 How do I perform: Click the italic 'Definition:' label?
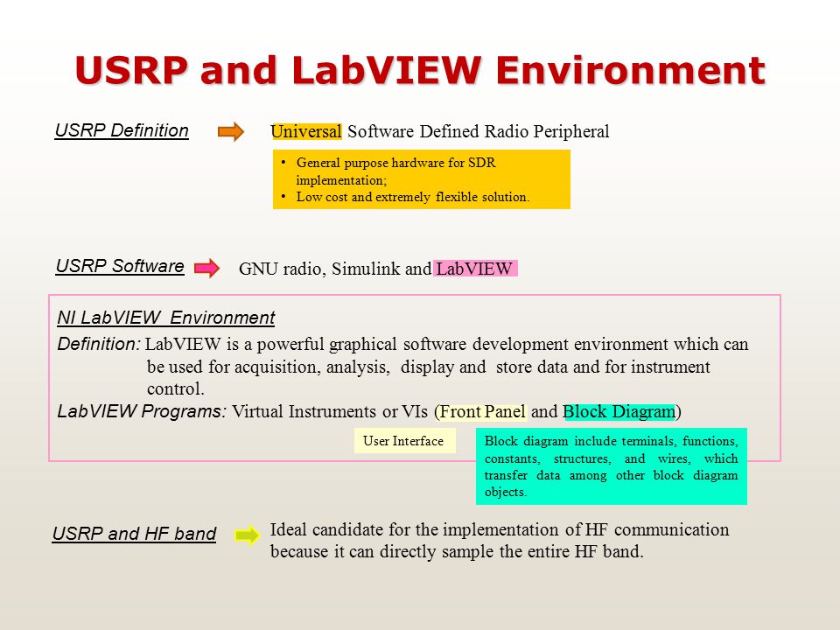point(99,344)
